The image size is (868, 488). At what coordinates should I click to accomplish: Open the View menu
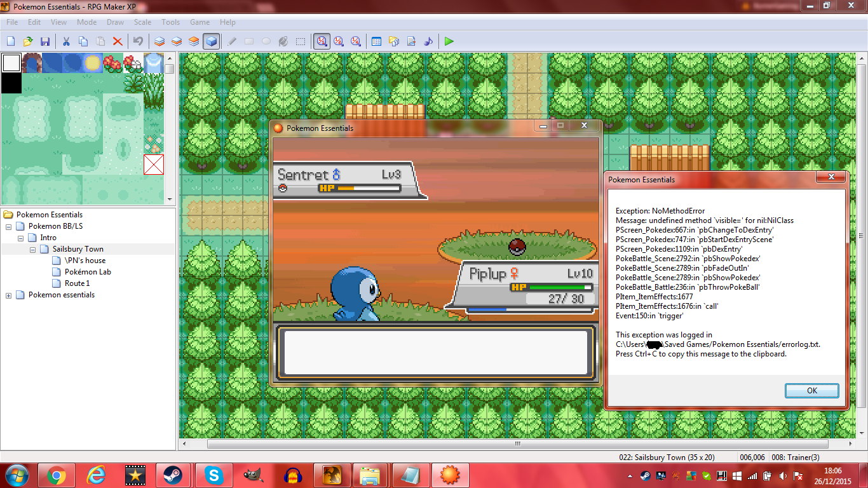pos(58,22)
